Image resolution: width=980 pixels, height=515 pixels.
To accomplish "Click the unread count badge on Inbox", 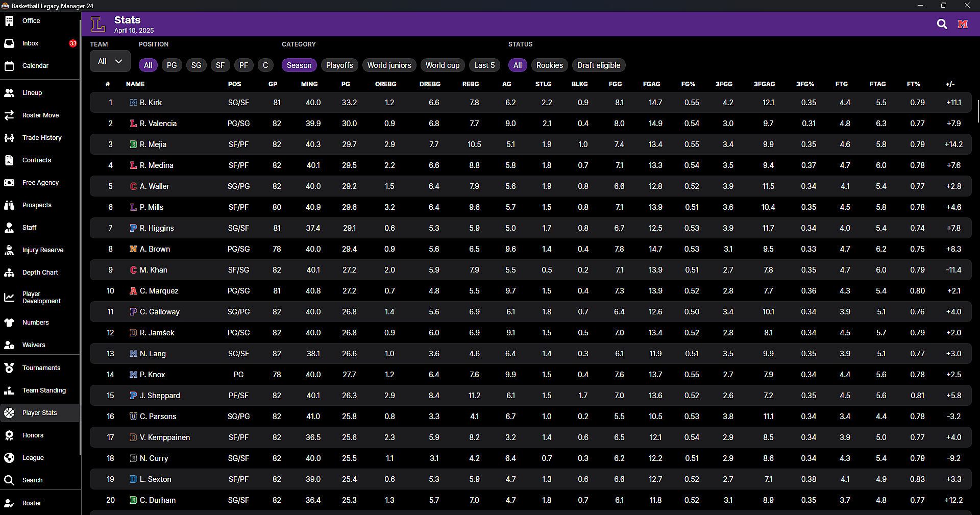I will [73, 43].
